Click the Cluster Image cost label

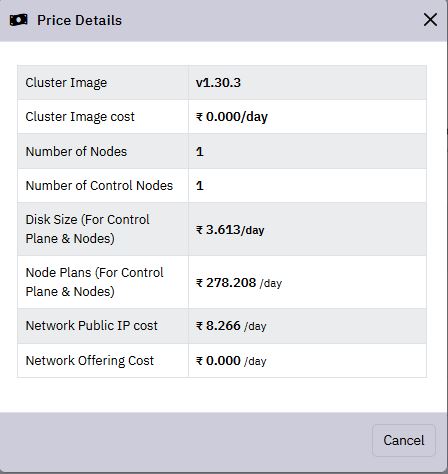coord(80,117)
